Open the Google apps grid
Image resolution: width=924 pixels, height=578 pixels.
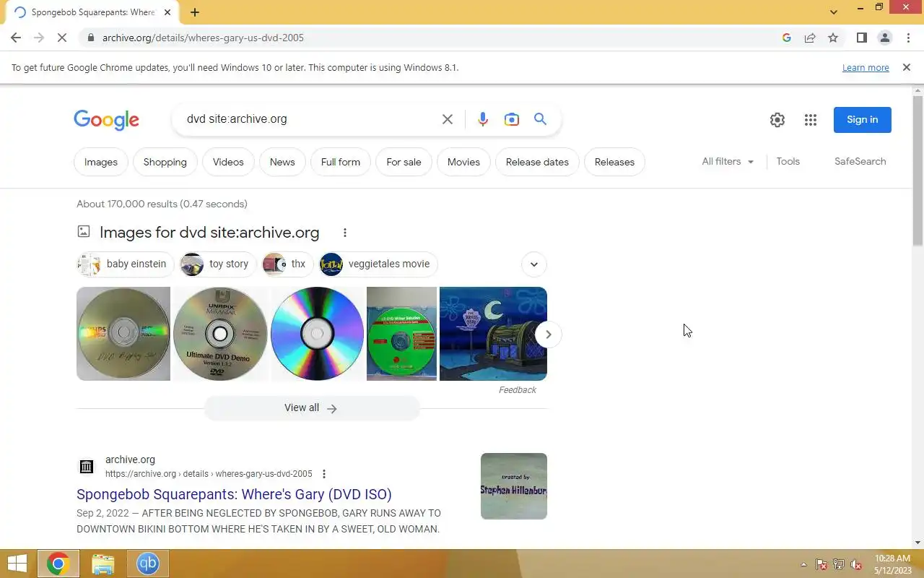[811, 120]
